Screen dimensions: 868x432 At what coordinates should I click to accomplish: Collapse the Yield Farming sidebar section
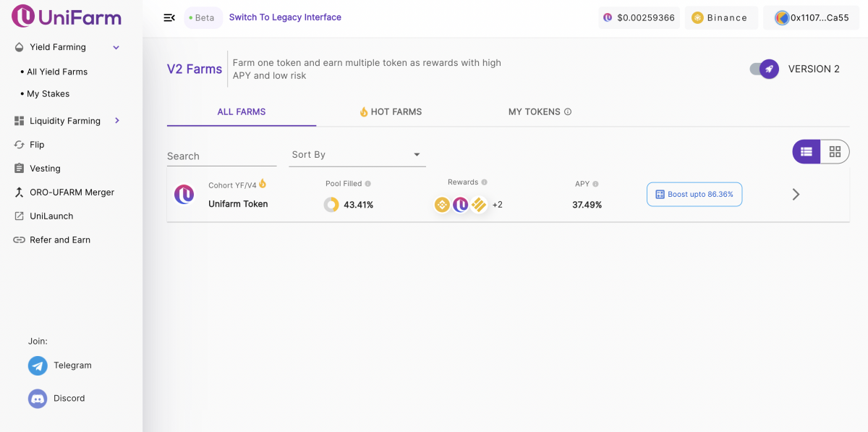(x=116, y=48)
